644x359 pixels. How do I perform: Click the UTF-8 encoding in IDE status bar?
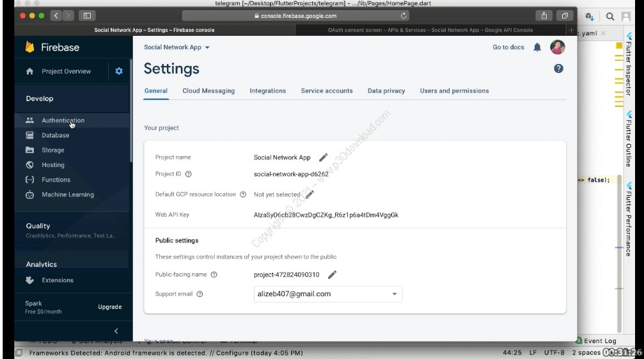(554, 353)
